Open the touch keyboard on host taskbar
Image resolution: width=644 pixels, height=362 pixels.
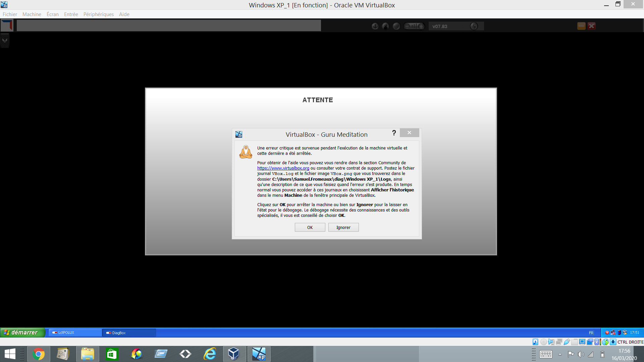546,354
